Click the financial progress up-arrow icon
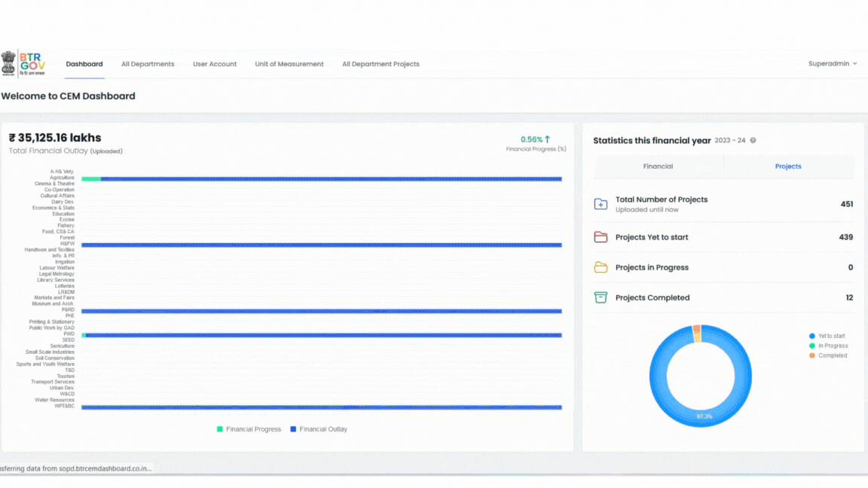The height and width of the screenshot is (488, 868). [548, 139]
